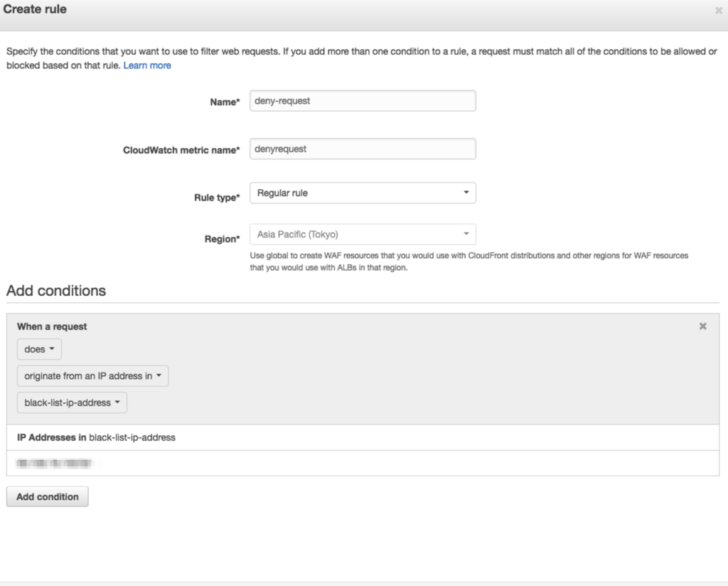This screenshot has width=728, height=586.
Task: Click the 'Region*' label
Action: click(x=222, y=239)
